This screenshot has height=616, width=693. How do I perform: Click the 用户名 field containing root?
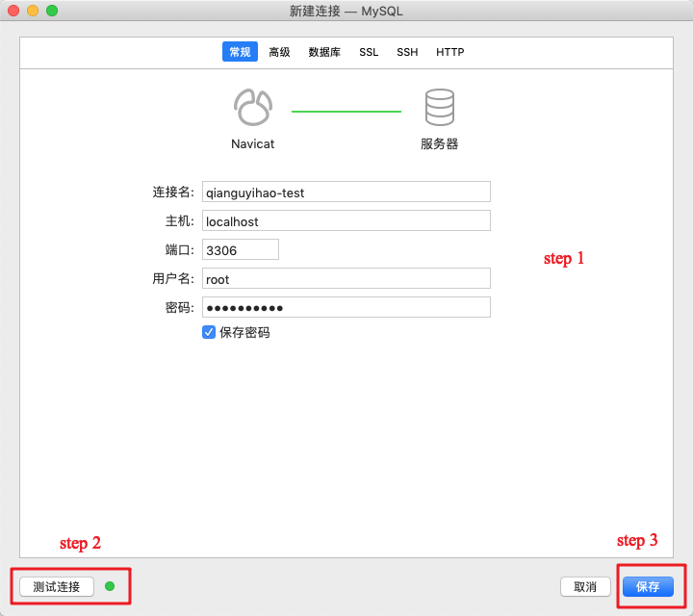click(x=346, y=278)
